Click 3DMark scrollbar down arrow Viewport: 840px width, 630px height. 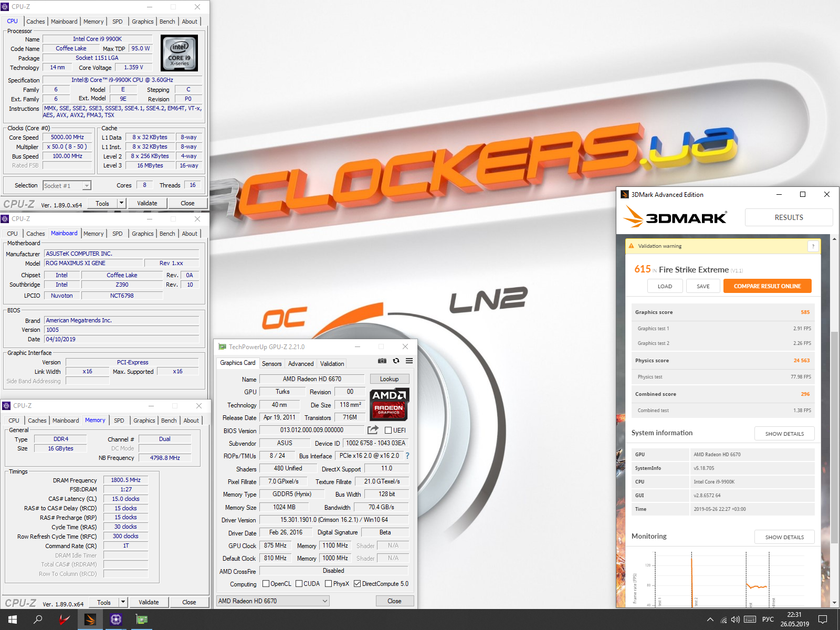click(x=834, y=603)
